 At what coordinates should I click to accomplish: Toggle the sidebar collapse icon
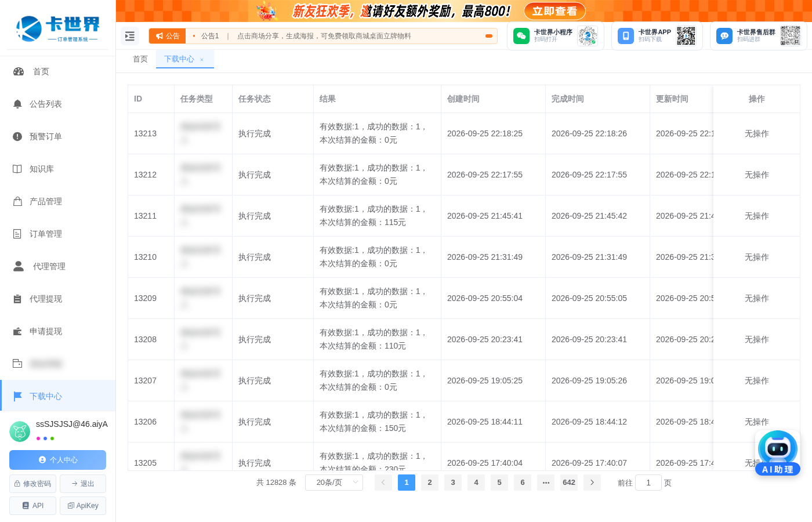coord(130,36)
